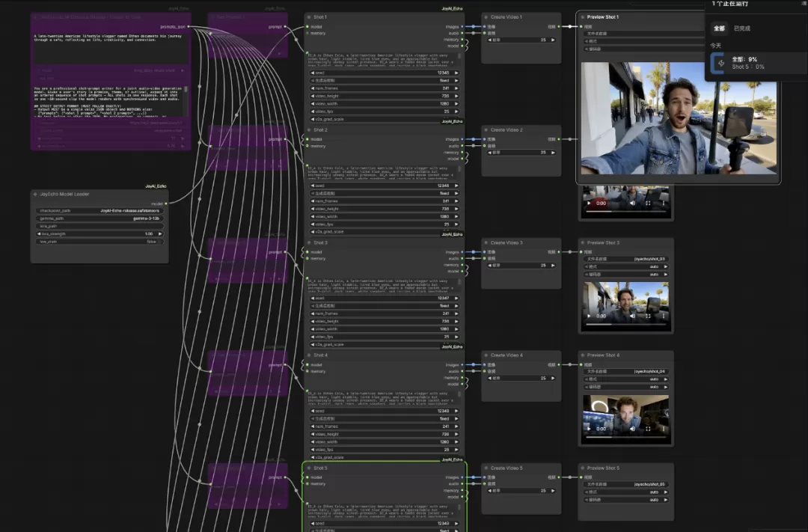Click the story text box in the top-left purple node
Screen dimensions: 808x532
(110, 48)
